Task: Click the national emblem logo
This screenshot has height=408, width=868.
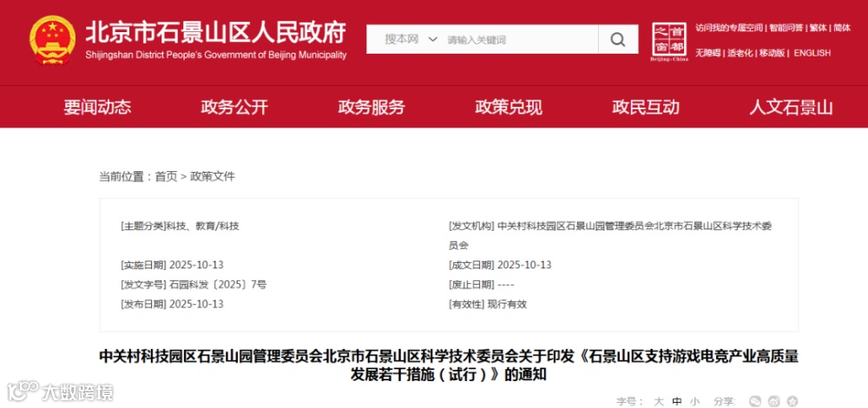Action: [x=53, y=40]
